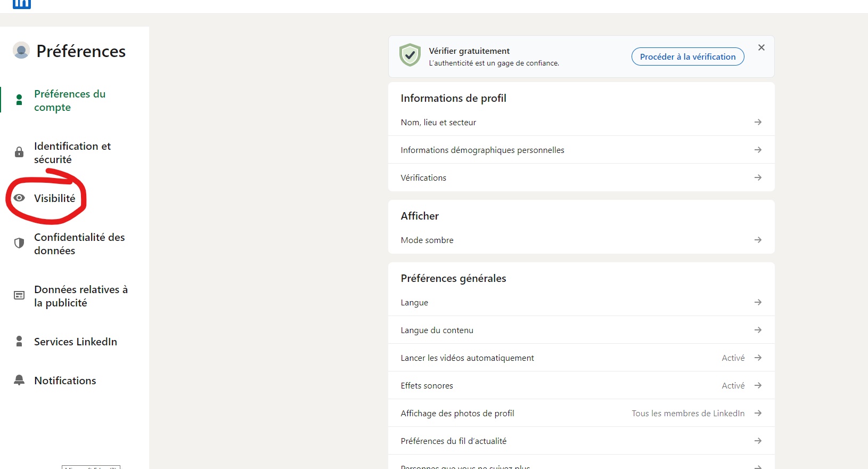This screenshot has width=868, height=469.
Task: Click the LinkedIn logo icon
Action: (22, 3)
